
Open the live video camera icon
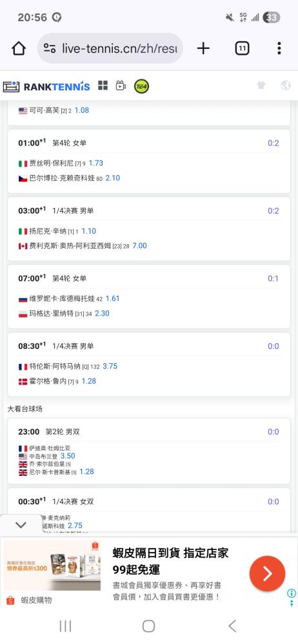(x=121, y=86)
